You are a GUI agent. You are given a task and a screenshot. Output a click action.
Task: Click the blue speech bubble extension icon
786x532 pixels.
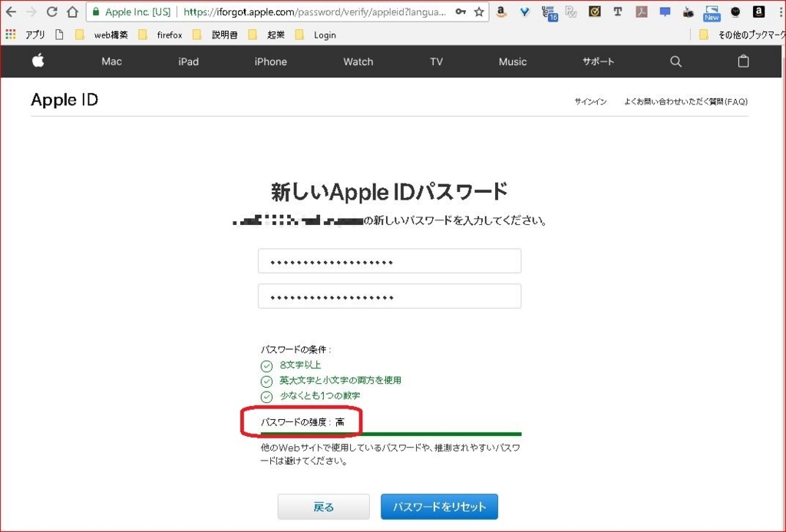click(x=665, y=12)
